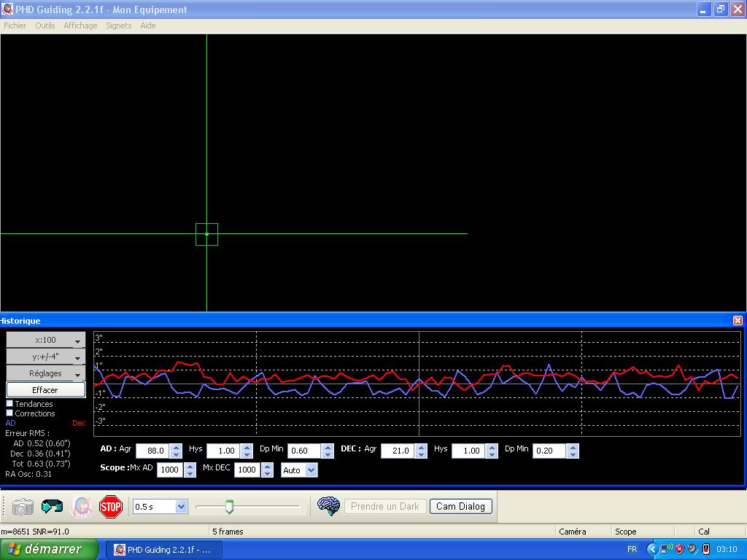Viewport: 747px width, 560px height.
Task: Click the gamma slider thumb
Action: pyautogui.click(x=229, y=507)
